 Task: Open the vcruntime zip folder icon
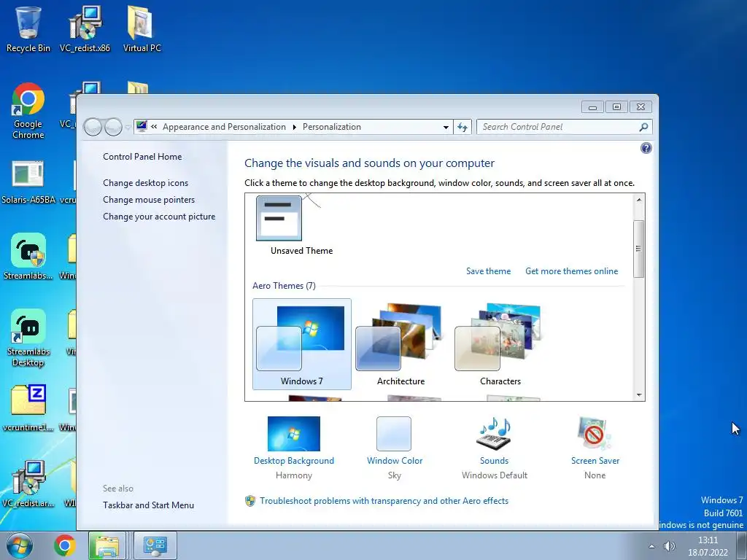[28, 408]
